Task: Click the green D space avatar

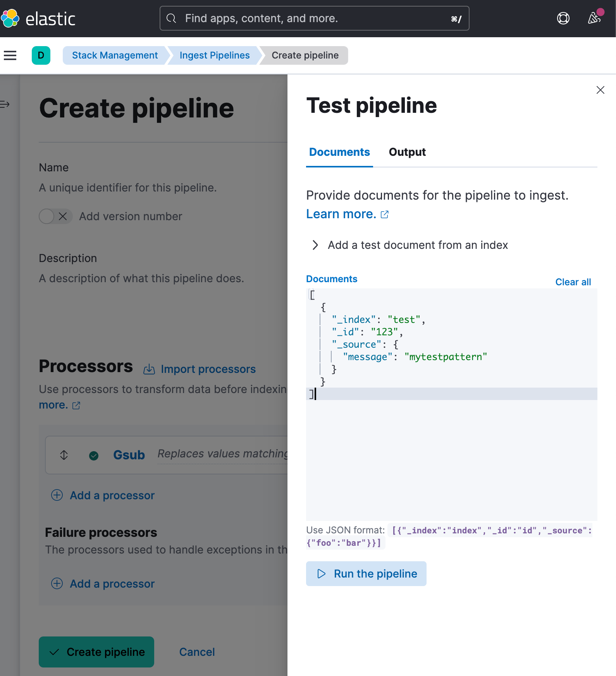Action: point(41,55)
